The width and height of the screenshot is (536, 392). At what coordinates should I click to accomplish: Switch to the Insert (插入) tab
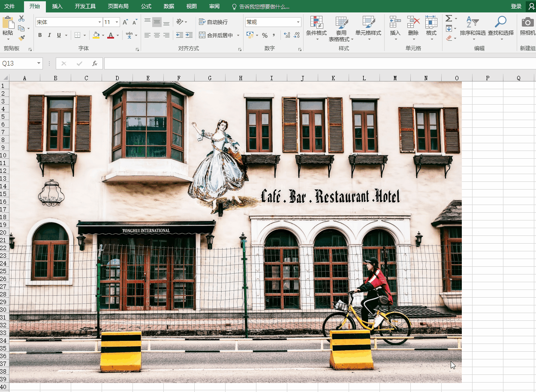[x=57, y=6]
